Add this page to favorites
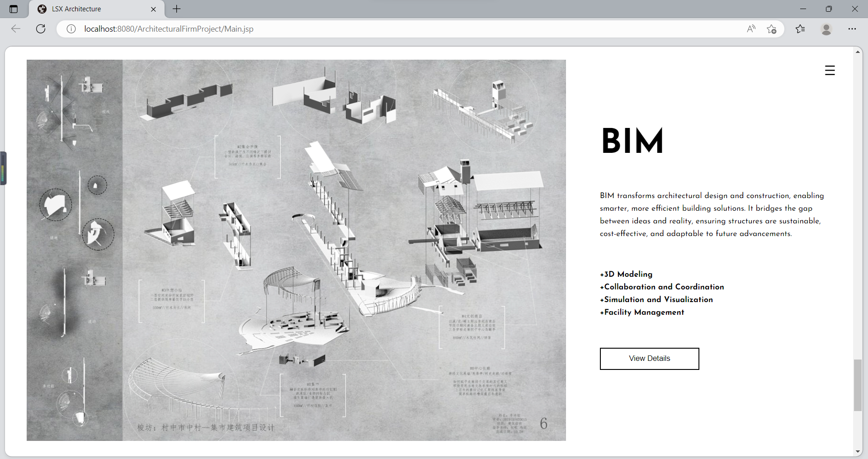The image size is (868, 459). coord(771,29)
